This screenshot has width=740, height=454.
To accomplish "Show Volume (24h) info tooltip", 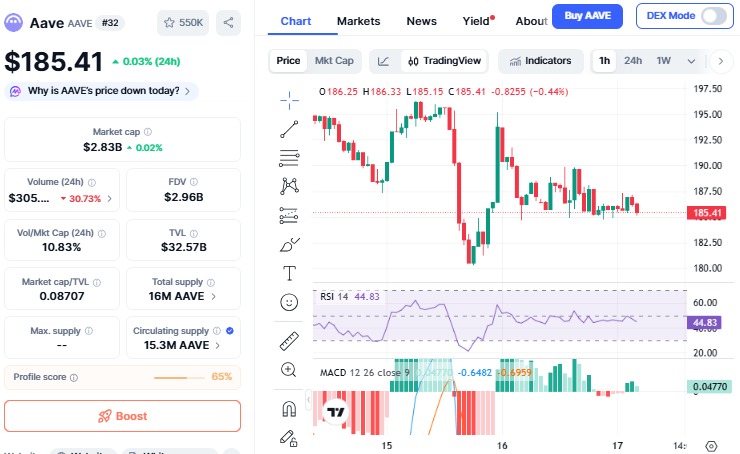I will pyautogui.click(x=92, y=182).
